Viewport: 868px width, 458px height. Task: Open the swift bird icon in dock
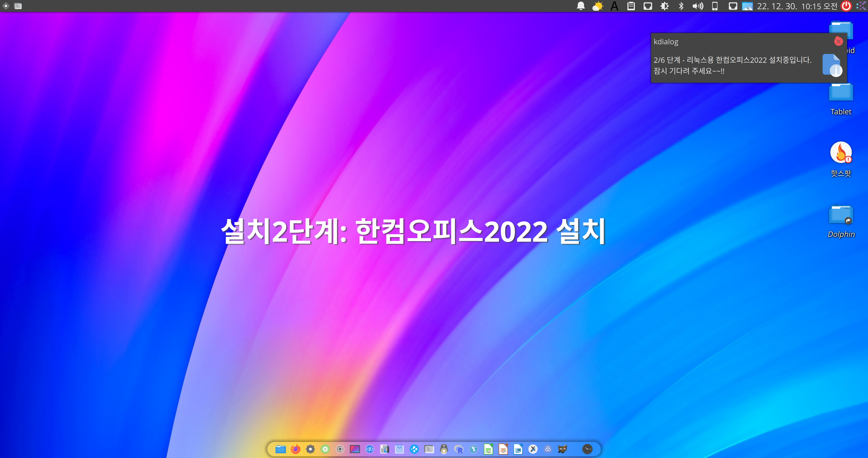474,449
